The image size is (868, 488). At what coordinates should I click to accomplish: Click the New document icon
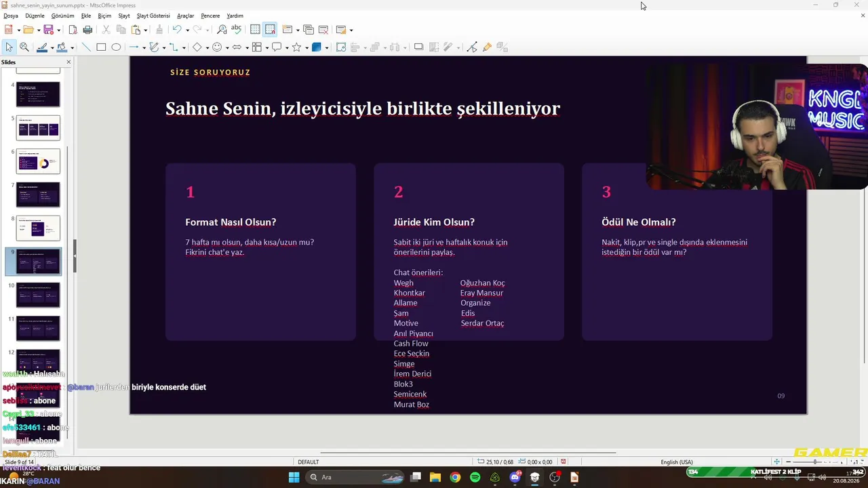click(x=8, y=30)
